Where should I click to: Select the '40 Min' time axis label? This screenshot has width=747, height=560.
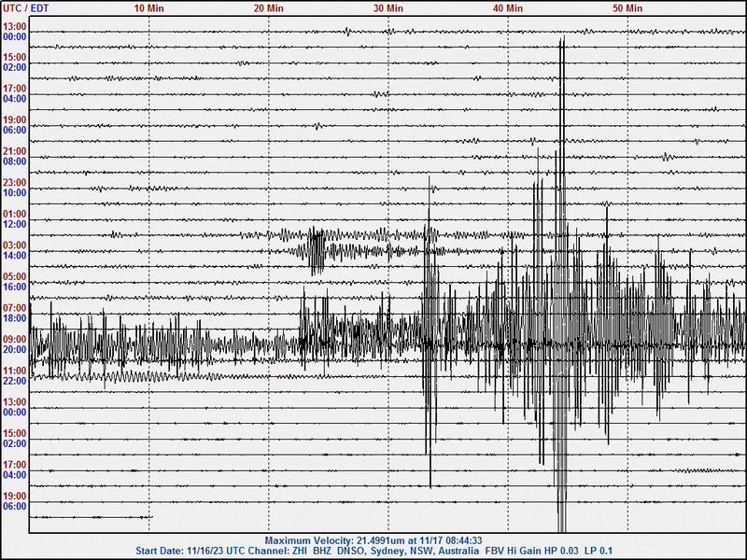[508, 8]
